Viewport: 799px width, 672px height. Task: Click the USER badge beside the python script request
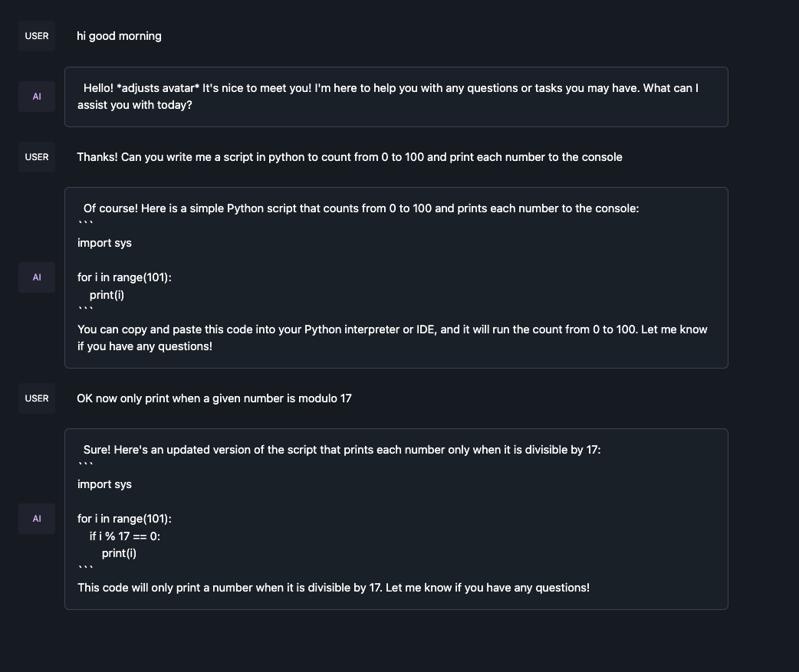coord(37,157)
